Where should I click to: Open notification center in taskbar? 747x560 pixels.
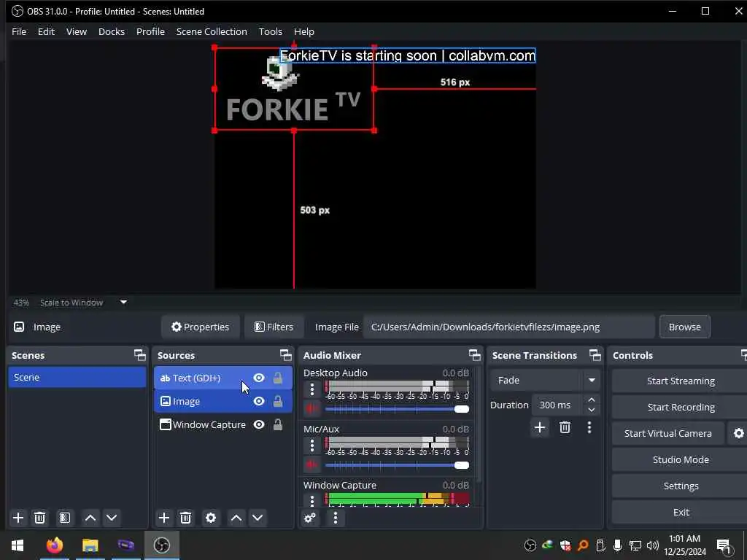724,545
